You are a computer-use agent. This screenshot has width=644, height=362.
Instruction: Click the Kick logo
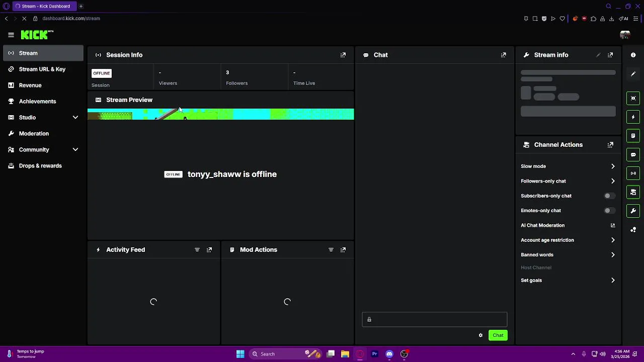pos(37,35)
